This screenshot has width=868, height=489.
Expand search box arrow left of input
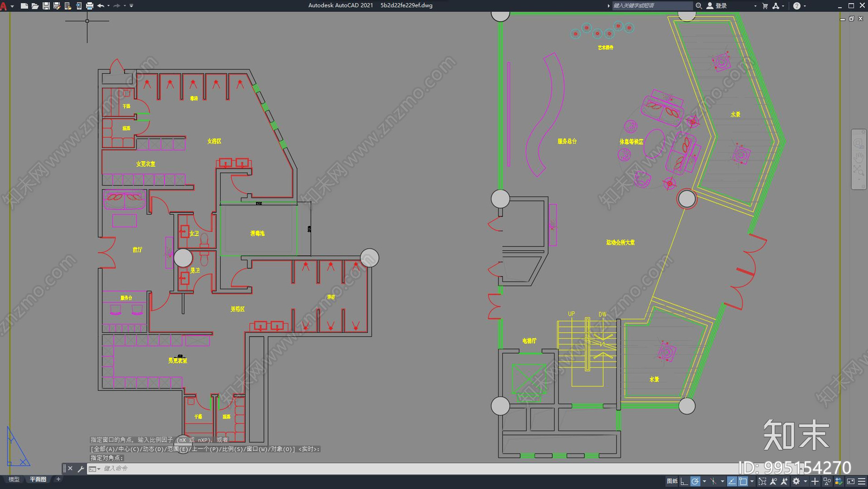(609, 6)
